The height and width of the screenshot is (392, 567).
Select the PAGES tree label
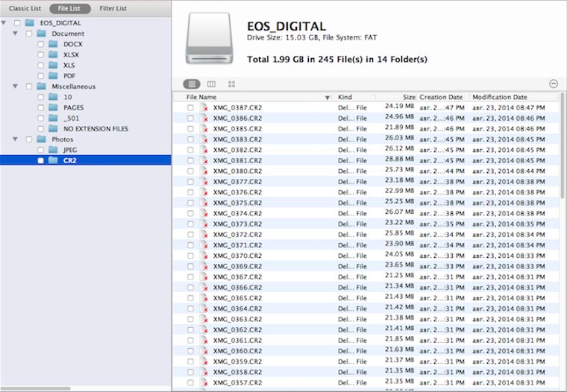tap(73, 107)
